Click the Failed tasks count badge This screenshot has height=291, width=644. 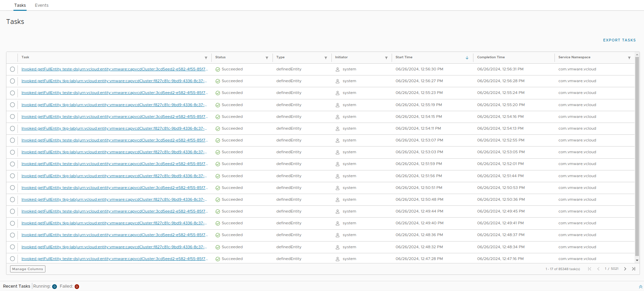pyautogui.click(x=77, y=287)
